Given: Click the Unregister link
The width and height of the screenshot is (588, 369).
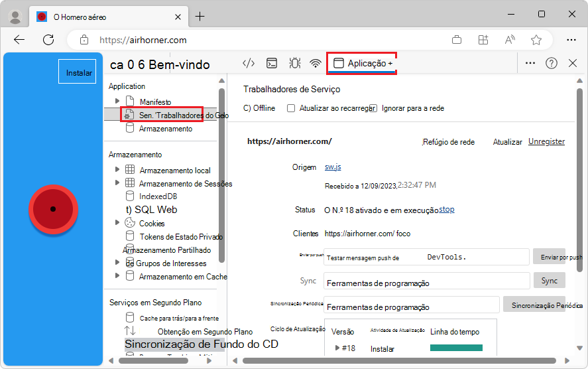Looking at the screenshot, I should click(546, 141).
